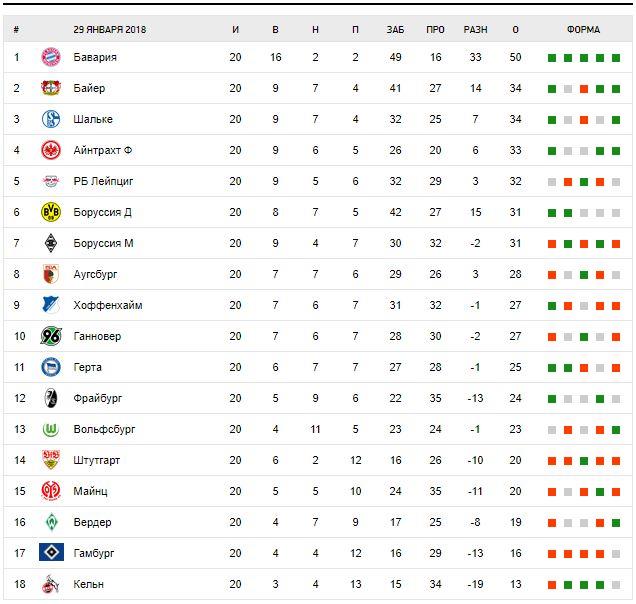The width and height of the screenshot is (636, 604).
Task: Select the Werder Bremen green crest
Action: point(51,522)
